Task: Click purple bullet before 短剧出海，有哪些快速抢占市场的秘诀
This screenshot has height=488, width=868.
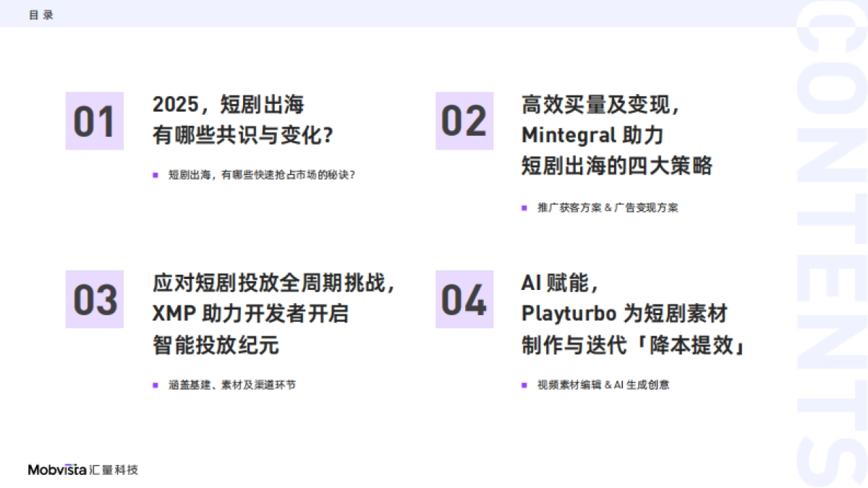Action: (156, 175)
